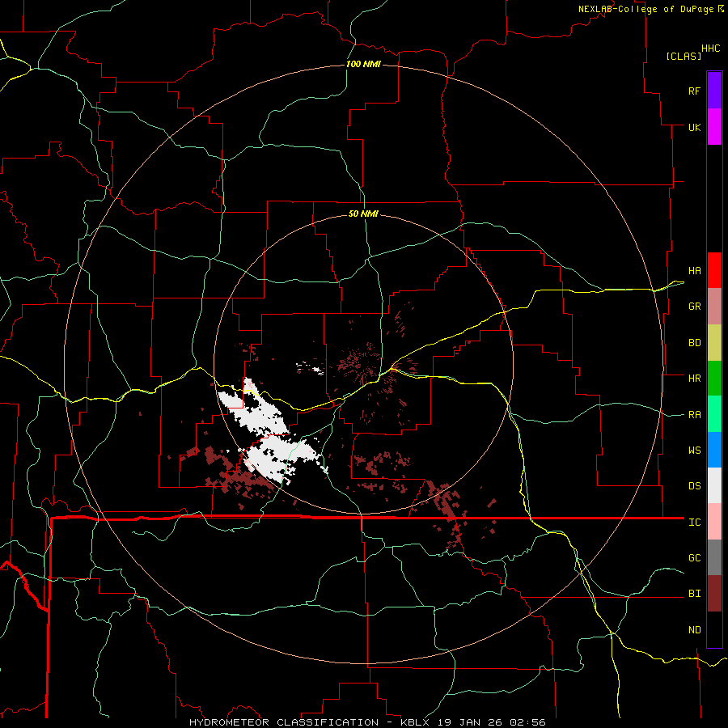Click the HA legend label
This screenshot has height=728, width=728.
[x=694, y=271]
